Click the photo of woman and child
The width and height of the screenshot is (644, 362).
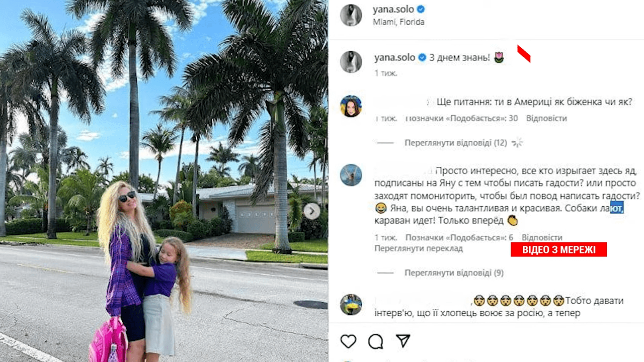[x=164, y=181]
